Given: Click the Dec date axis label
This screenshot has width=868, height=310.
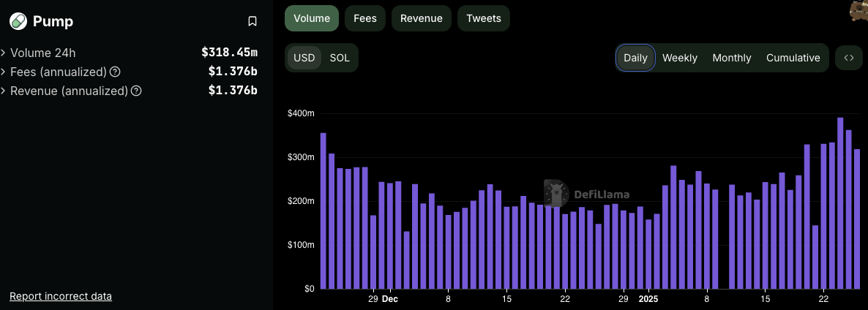Looking at the screenshot, I should tap(389, 299).
